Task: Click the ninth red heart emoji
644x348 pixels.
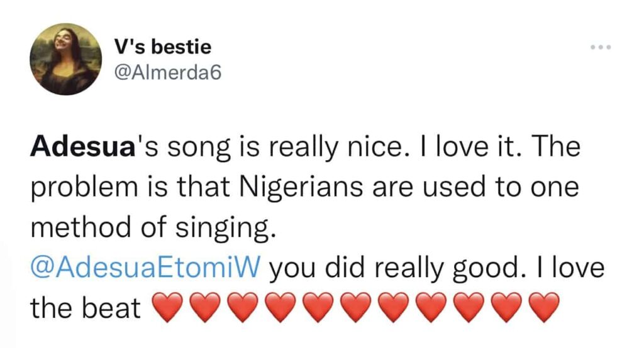Action: point(467,308)
